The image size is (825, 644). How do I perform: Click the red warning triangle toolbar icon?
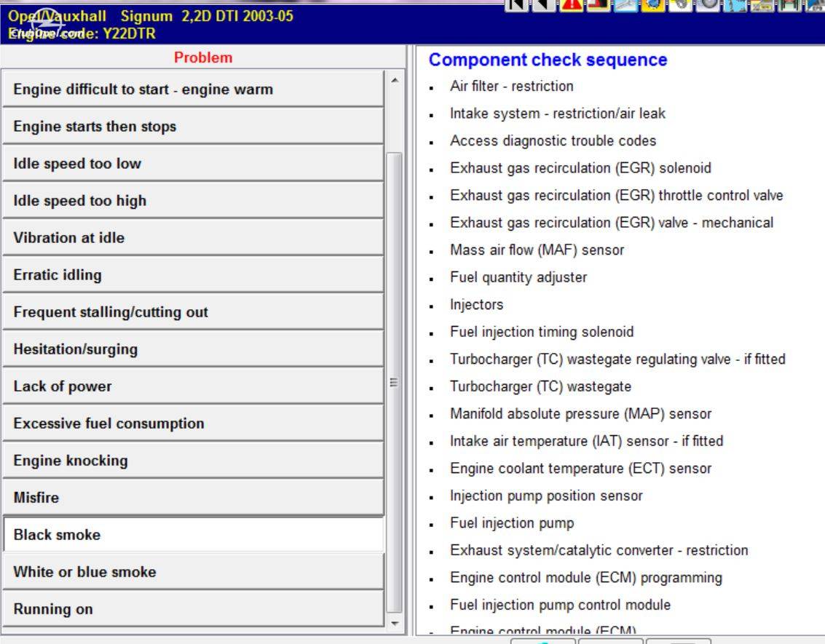coord(572,5)
